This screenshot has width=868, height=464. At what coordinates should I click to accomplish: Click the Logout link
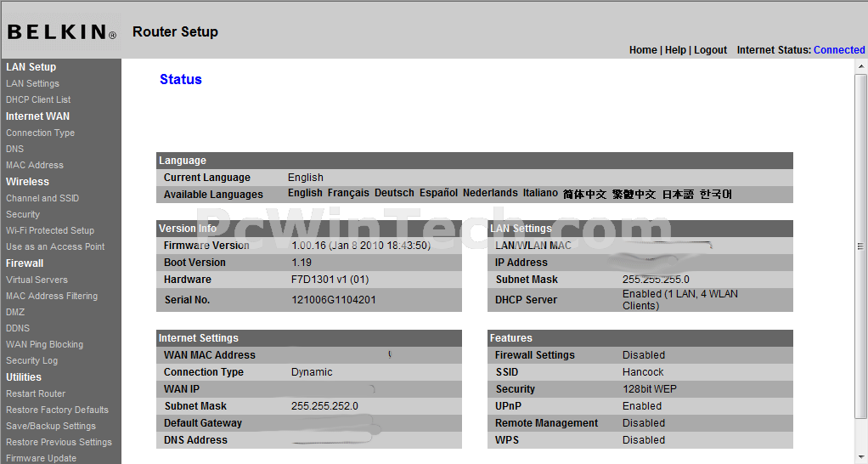pos(710,50)
